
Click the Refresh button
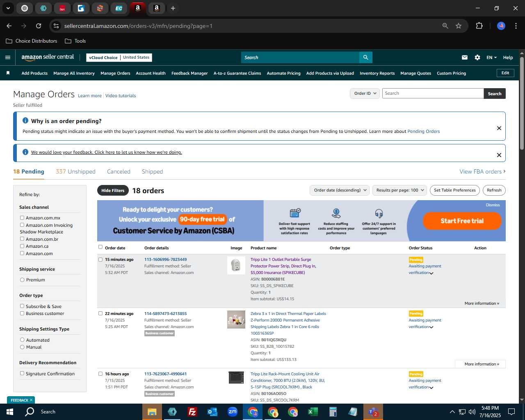pos(494,190)
